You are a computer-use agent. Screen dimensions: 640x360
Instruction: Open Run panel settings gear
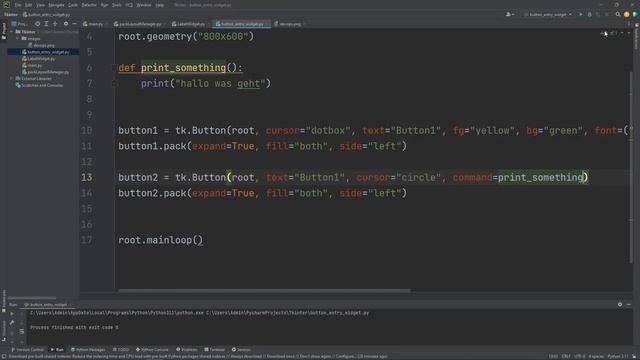(x=620, y=304)
